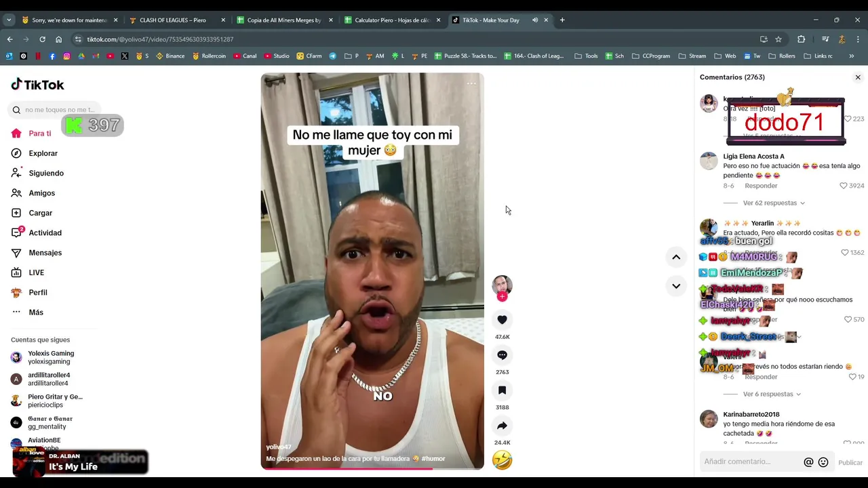
Task: Bookmark this page with the star icon
Action: [778, 39]
